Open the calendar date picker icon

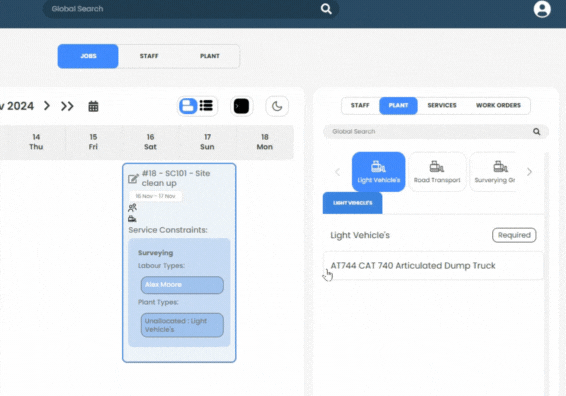(93, 106)
